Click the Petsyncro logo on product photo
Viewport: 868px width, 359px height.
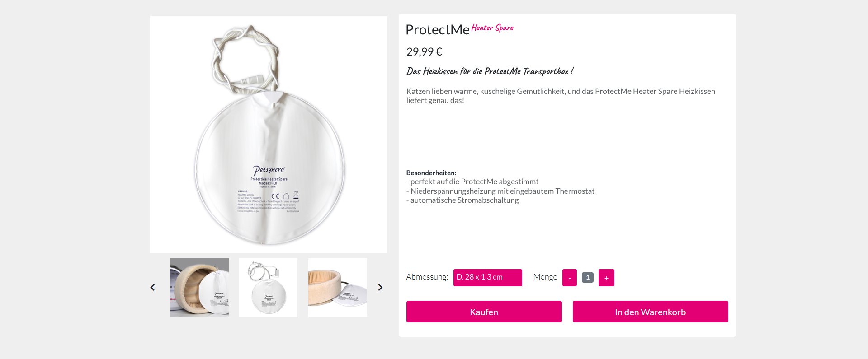[269, 170]
